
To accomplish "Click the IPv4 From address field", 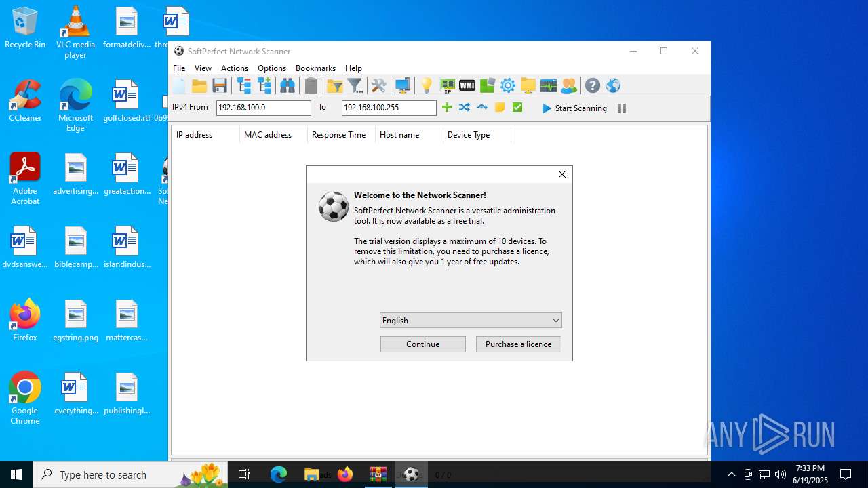I will [264, 108].
